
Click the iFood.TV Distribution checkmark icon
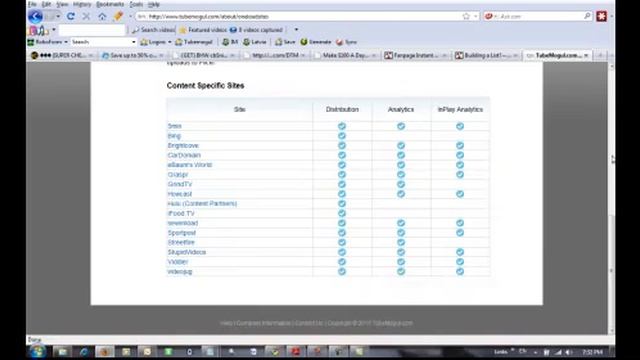click(x=342, y=213)
